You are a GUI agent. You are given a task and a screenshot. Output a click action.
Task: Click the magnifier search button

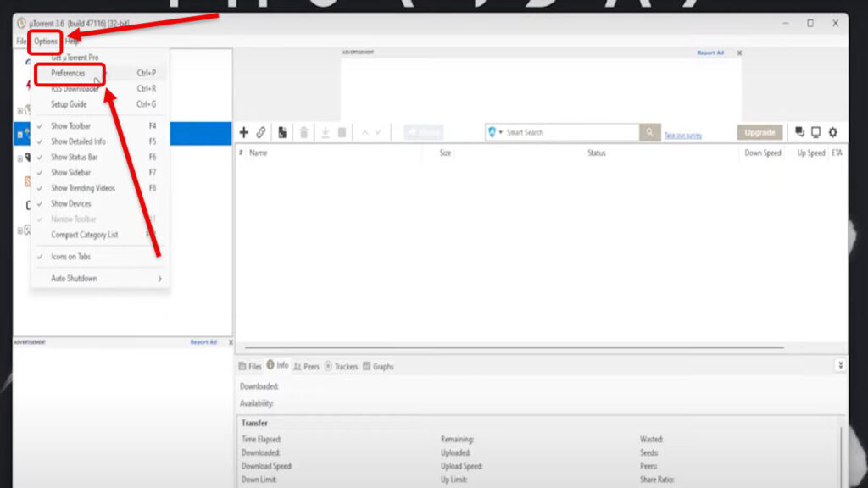(650, 132)
